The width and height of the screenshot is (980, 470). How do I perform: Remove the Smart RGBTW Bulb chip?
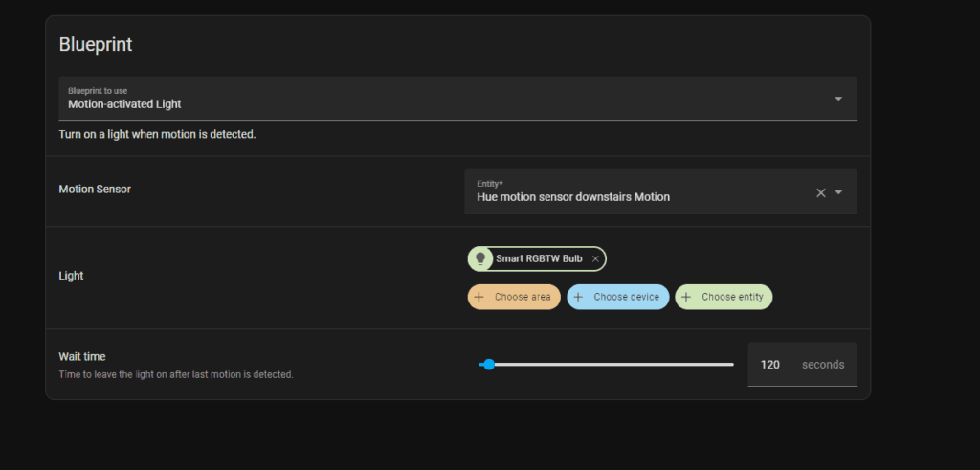tap(595, 258)
